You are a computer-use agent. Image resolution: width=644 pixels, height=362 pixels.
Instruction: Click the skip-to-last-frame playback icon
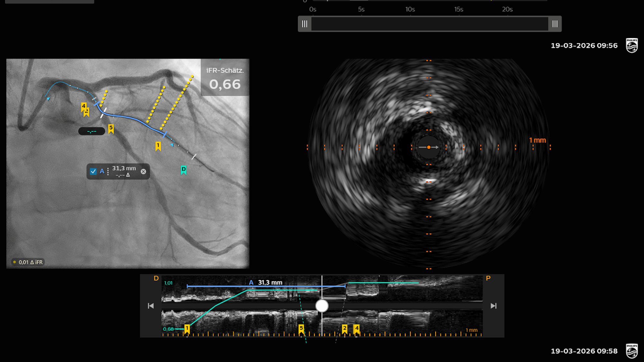[493, 306]
